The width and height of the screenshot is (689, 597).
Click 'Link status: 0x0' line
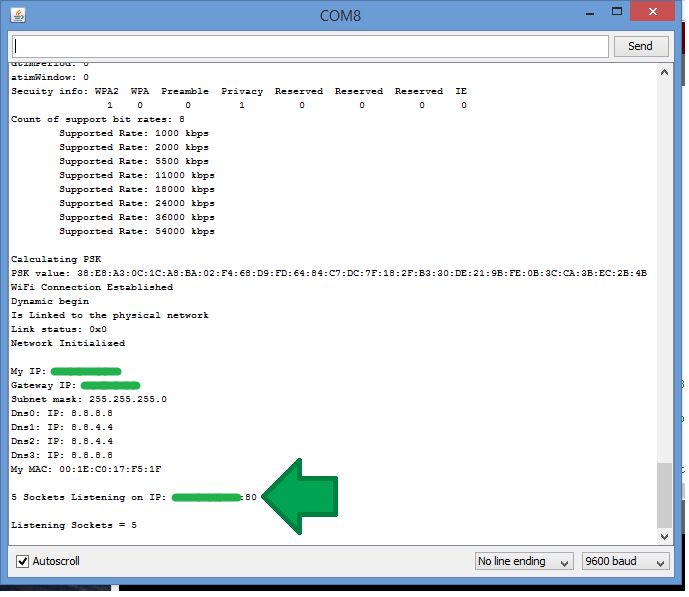[x=59, y=329]
